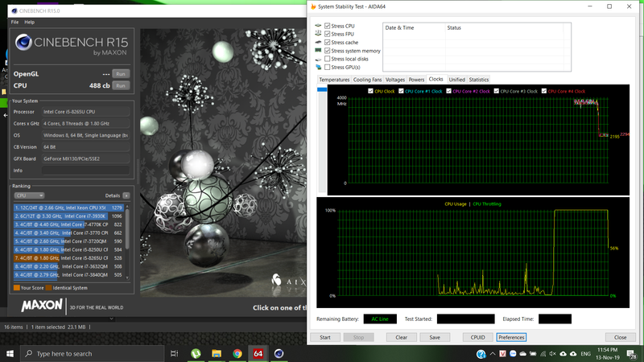Switch to AIDA64 via its taskbar icon
The image size is (644, 362).
258,353
